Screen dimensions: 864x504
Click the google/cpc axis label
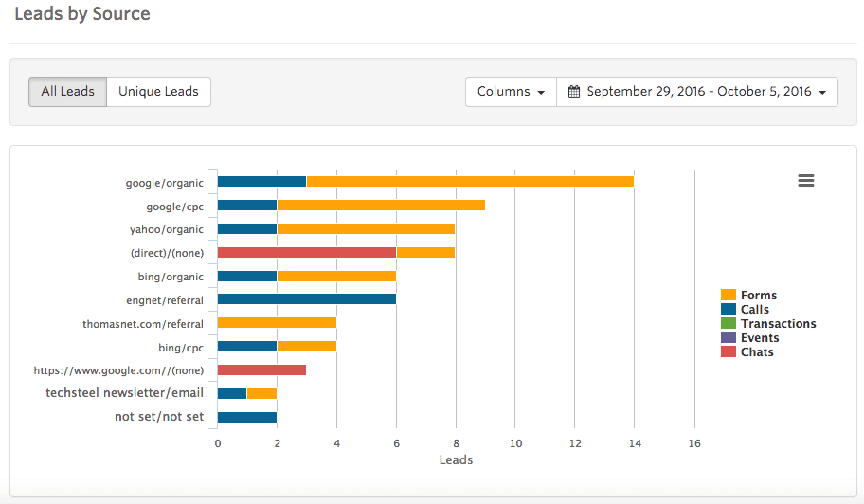pos(174,207)
